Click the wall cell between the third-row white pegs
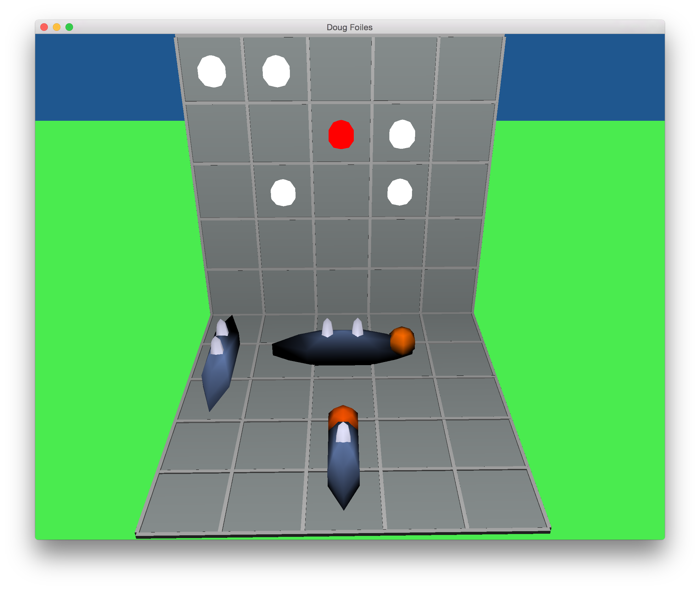700x590 pixels. pyautogui.click(x=342, y=191)
